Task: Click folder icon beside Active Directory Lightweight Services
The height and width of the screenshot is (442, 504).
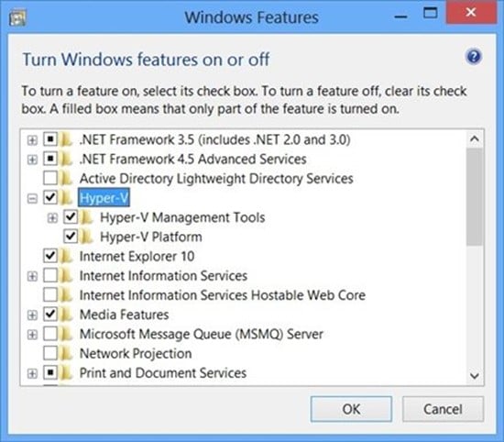Action: click(x=66, y=179)
